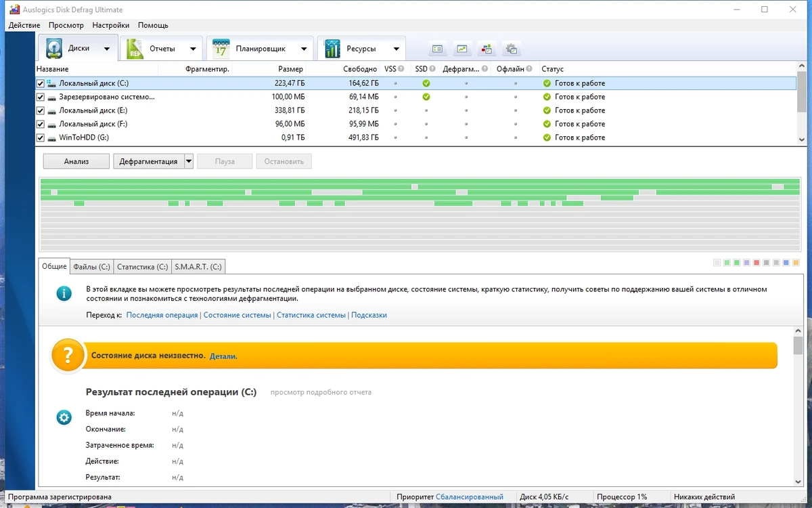This screenshot has height=508, width=812.
Task: Click the green status icon for WinToHDD (G:)
Action: point(547,137)
